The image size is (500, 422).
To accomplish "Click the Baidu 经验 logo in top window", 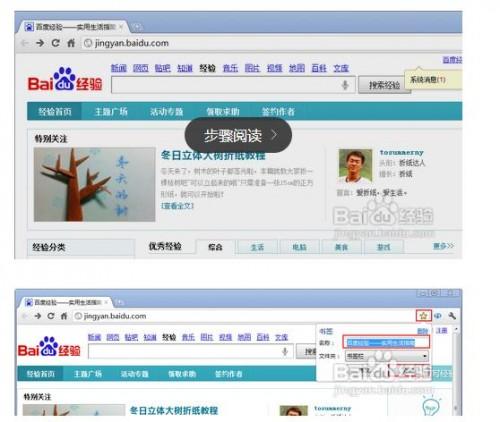I will 65,80.
